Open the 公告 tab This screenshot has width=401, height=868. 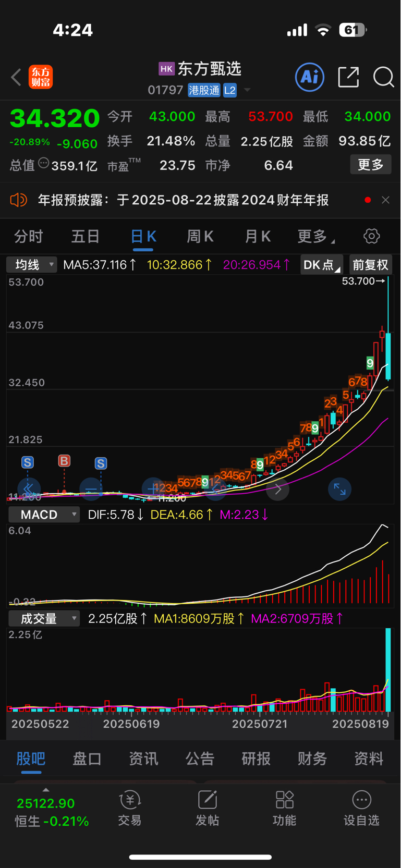(200, 759)
